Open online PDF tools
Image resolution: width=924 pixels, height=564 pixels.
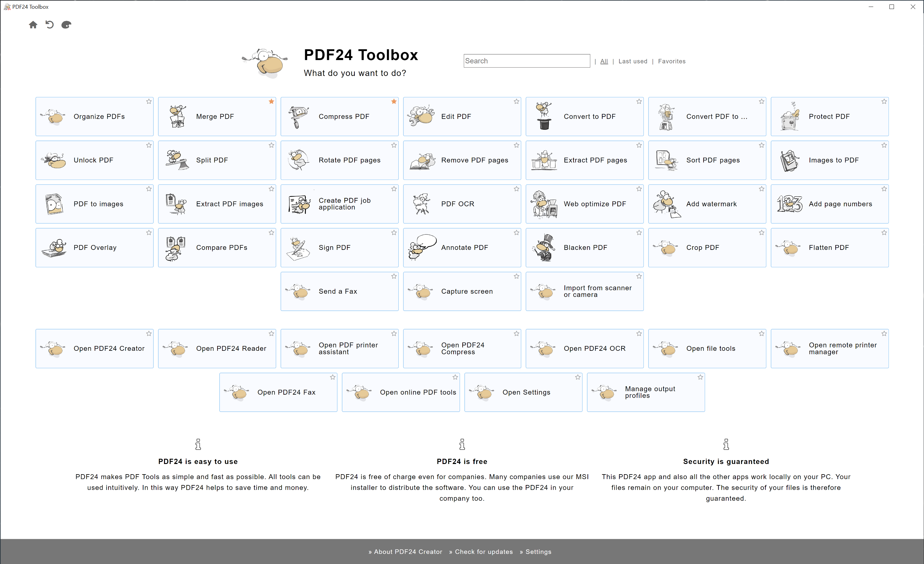pyautogui.click(x=401, y=392)
